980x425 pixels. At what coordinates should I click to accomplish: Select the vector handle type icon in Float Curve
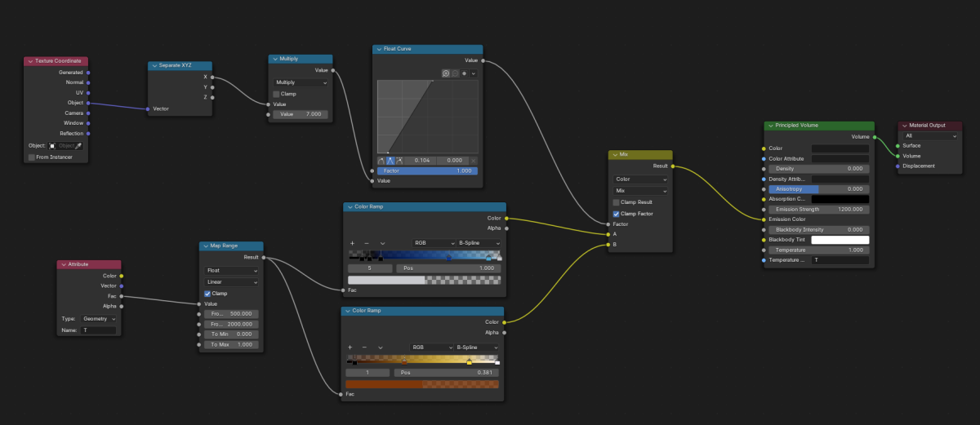tap(390, 161)
